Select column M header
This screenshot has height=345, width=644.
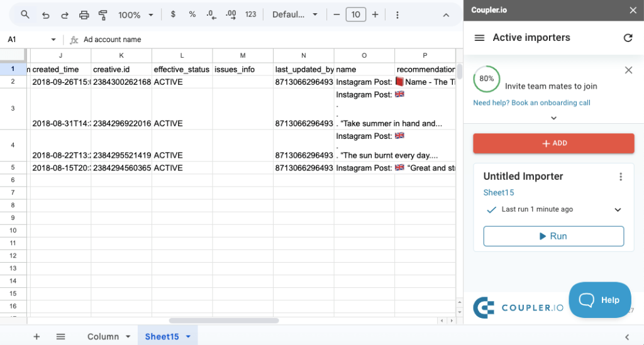point(243,55)
